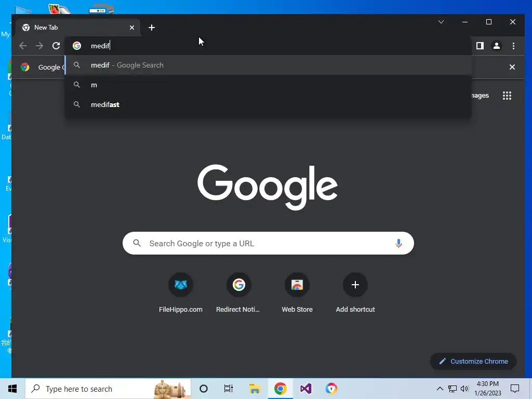Close the New Tab tab
The image size is (532, 399).
[132, 28]
